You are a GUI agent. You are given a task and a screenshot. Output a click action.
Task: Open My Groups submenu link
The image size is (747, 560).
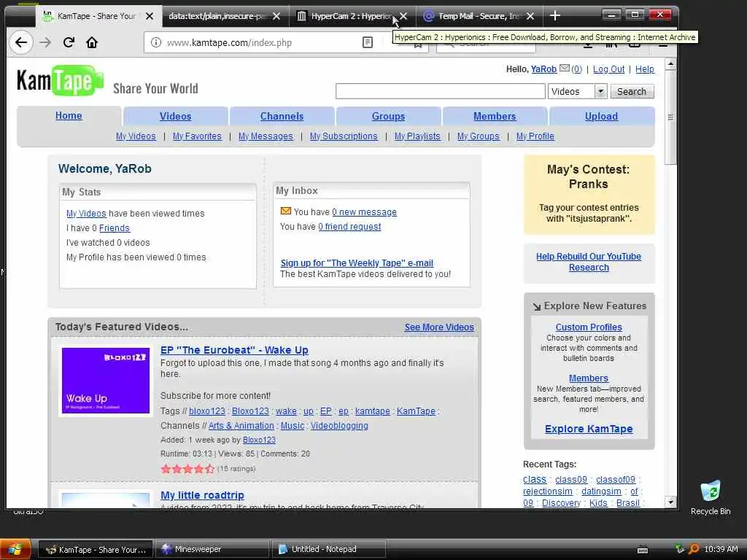coord(479,136)
